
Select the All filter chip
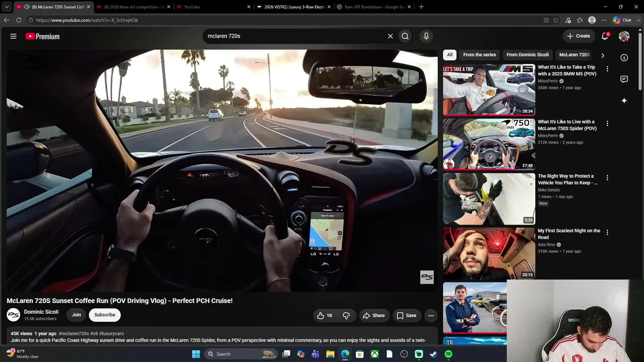pos(450,55)
